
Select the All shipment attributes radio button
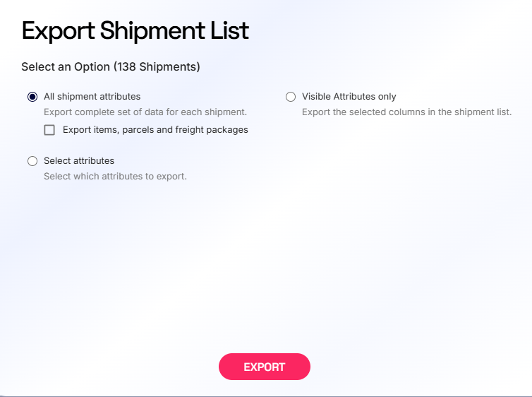pyautogui.click(x=32, y=97)
